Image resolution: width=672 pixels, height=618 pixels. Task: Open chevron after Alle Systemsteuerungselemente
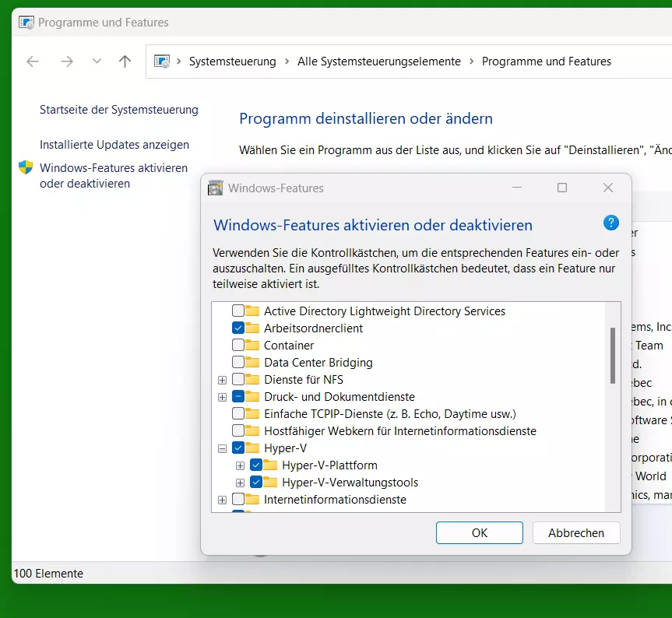471,61
